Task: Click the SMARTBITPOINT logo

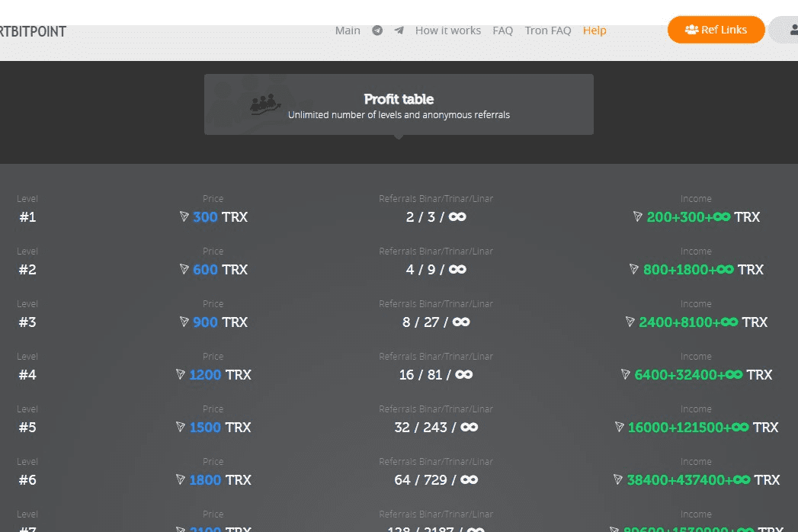Action: [x=32, y=31]
